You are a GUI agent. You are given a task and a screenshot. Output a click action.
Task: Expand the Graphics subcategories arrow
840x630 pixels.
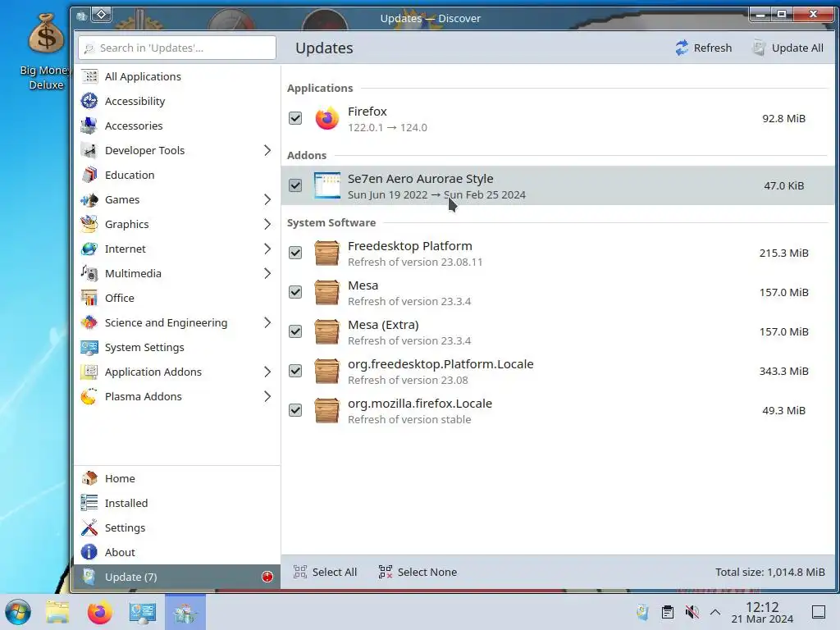(267, 225)
